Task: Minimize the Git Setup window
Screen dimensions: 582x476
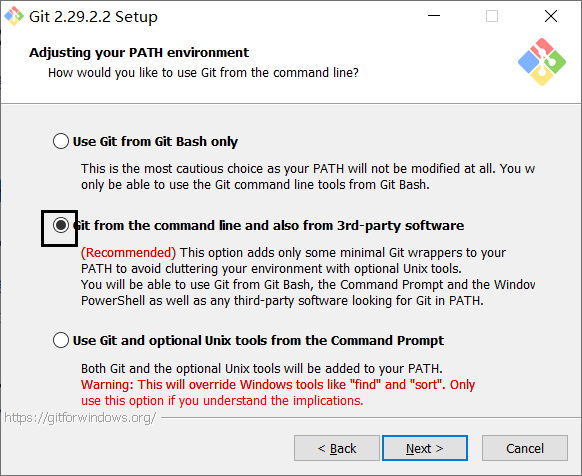Action: (434, 16)
